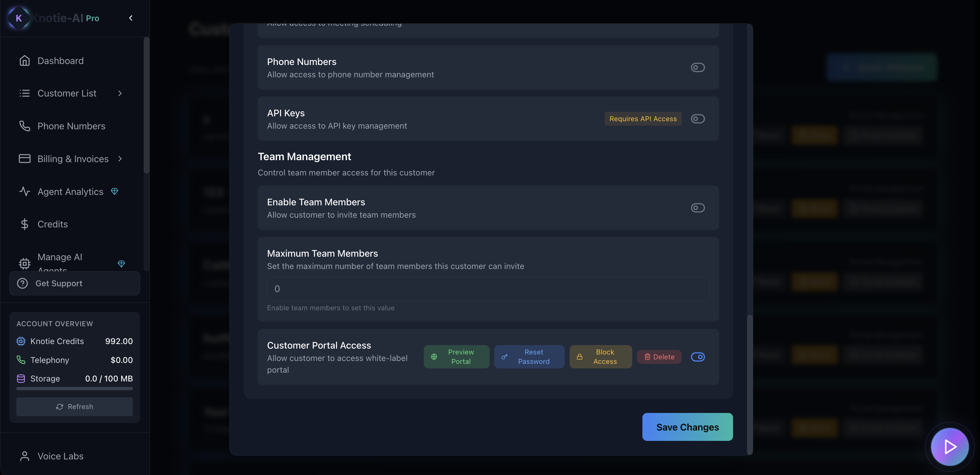Disable the Customer Portal Access toggle

click(x=697, y=357)
